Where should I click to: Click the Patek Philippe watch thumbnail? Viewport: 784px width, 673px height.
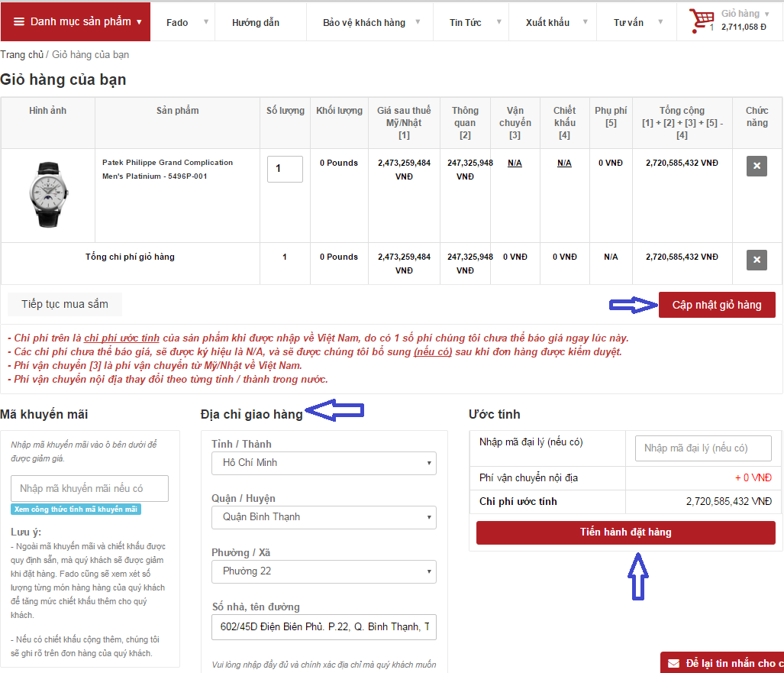point(48,195)
